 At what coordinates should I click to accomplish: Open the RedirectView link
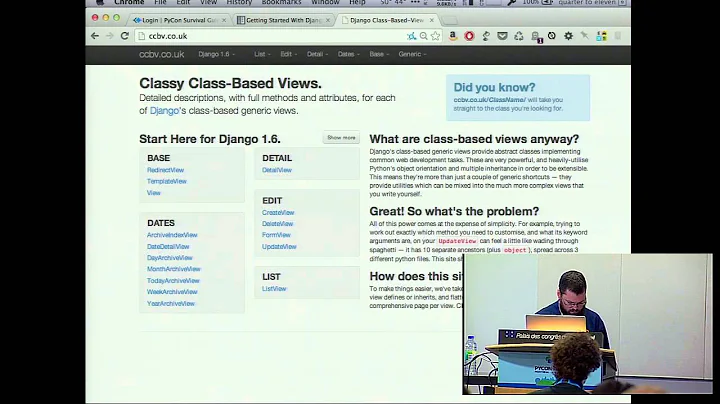click(165, 170)
